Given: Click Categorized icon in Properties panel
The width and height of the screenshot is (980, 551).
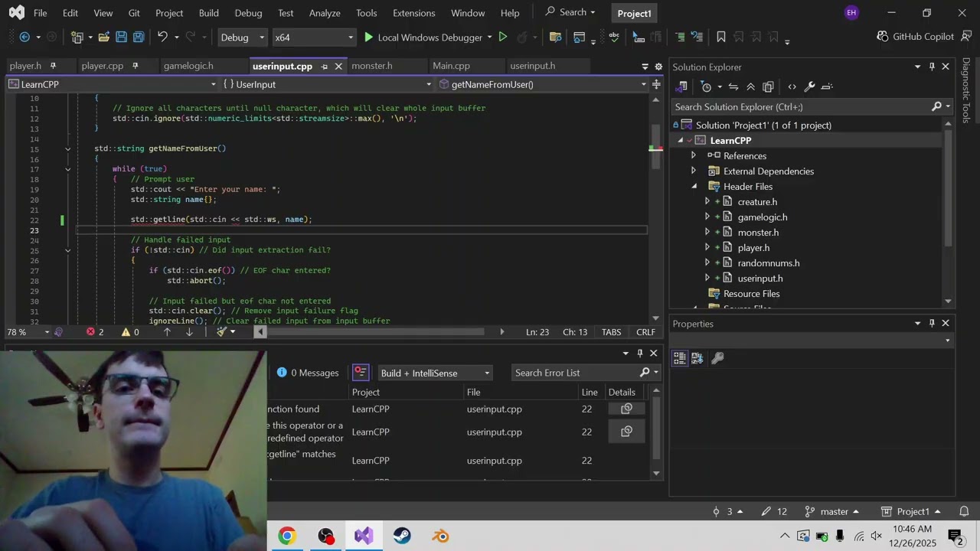Looking at the screenshot, I should pos(679,357).
